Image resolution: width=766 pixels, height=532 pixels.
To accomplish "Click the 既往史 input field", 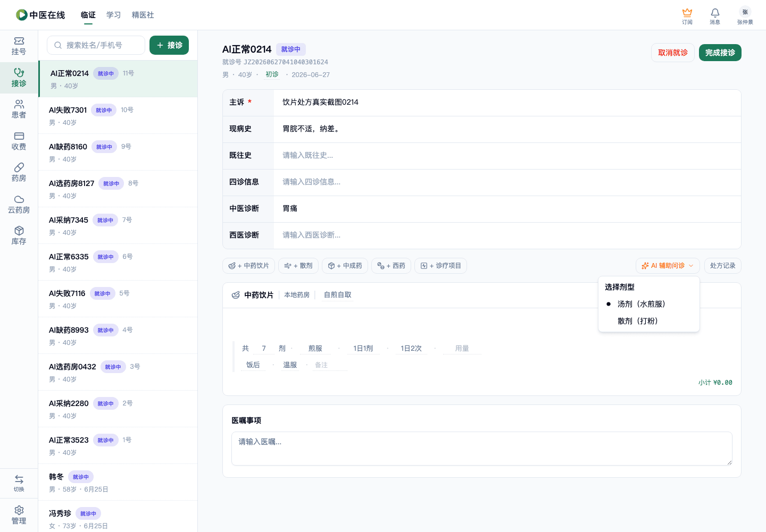I will click(507, 156).
